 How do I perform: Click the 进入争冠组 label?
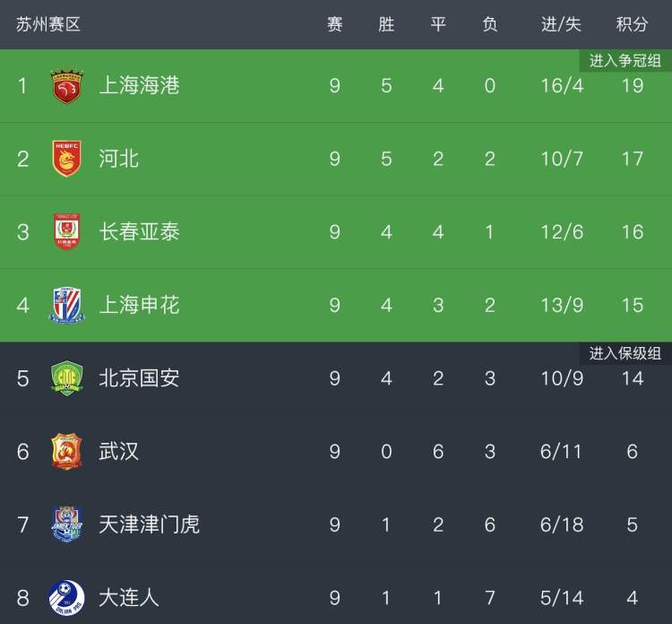point(625,61)
